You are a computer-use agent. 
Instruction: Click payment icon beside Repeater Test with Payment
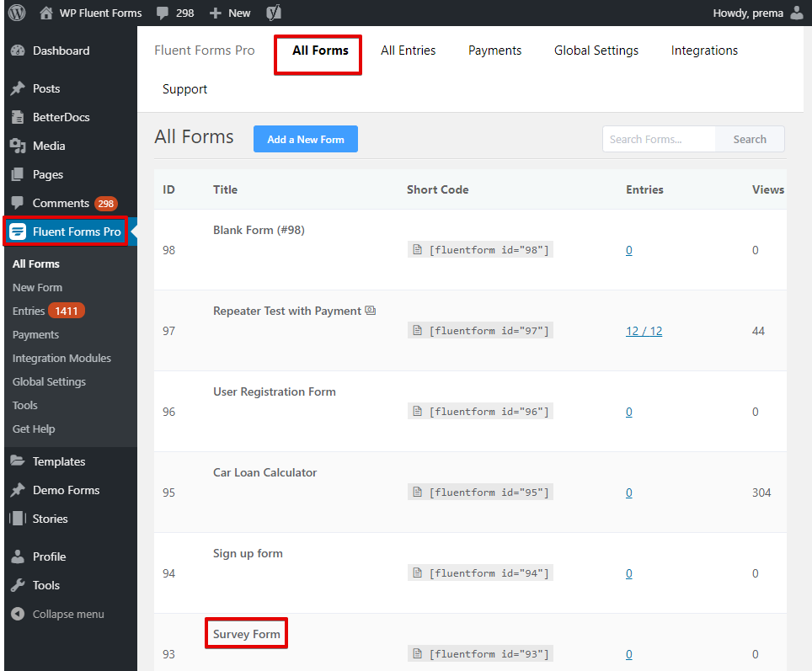(371, 310)
